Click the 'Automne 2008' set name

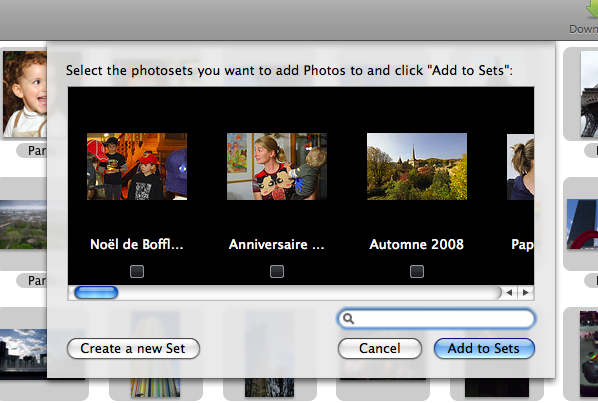[x=416, y=244]
